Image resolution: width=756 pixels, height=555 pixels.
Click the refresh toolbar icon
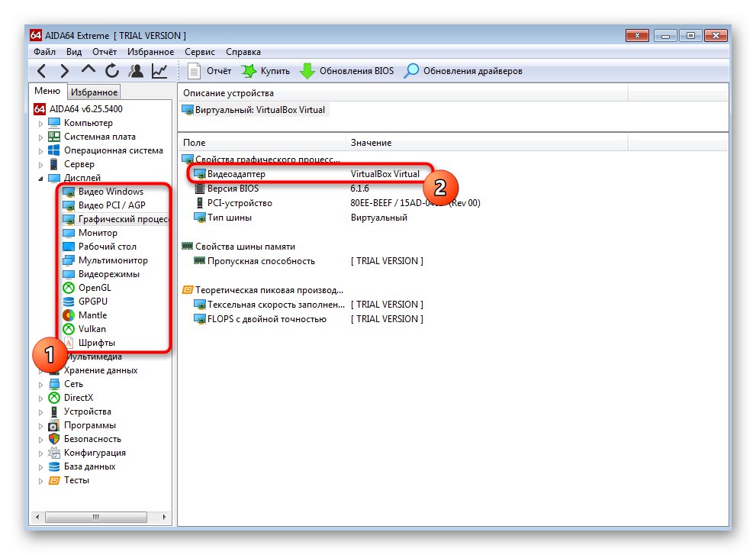[x=112, y=71]
